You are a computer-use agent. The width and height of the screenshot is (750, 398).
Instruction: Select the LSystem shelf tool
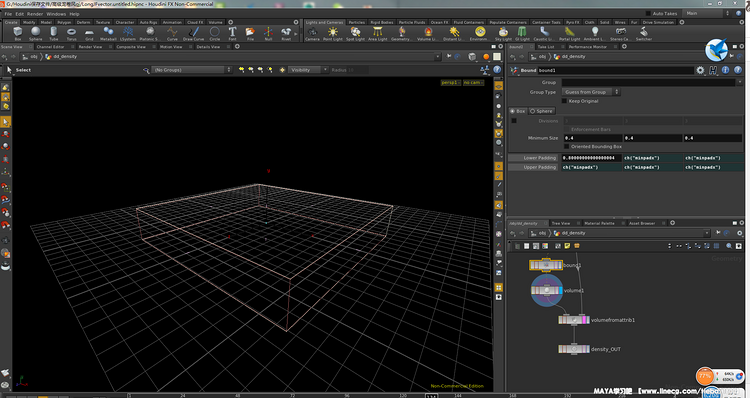pyautogui.click(x=128, y=33)
